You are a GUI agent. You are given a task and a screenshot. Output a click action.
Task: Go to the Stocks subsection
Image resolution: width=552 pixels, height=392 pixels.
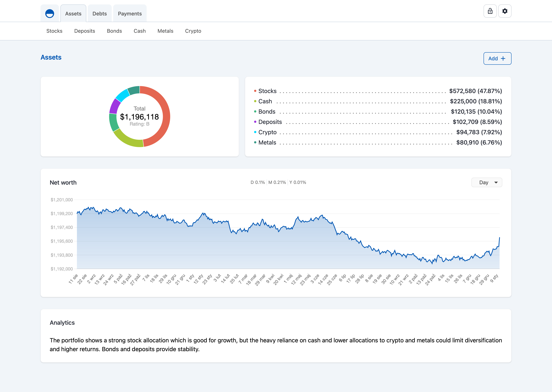tap(54, 31)
